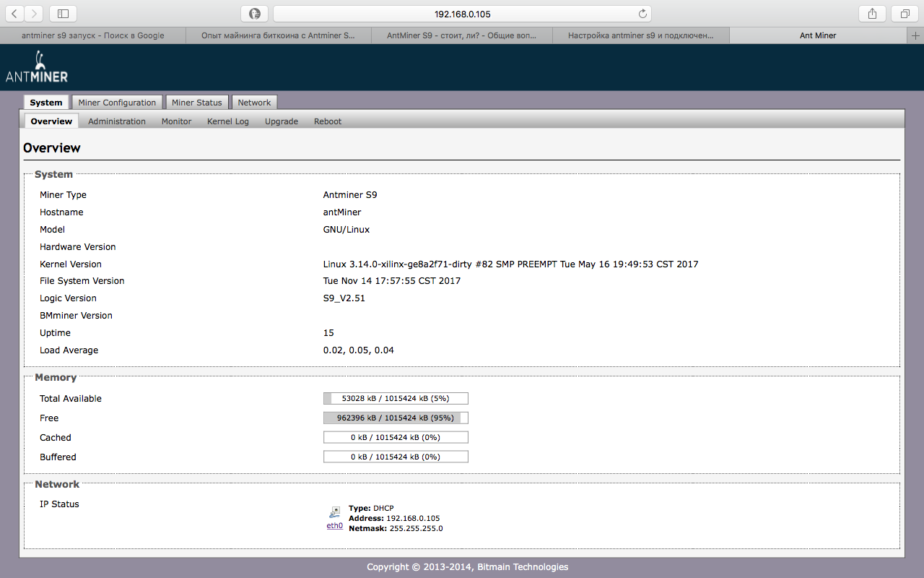Switch to the Miner Status tab
Image resolution: width=924 pixels, height=578 pixels.
point(197,103)
